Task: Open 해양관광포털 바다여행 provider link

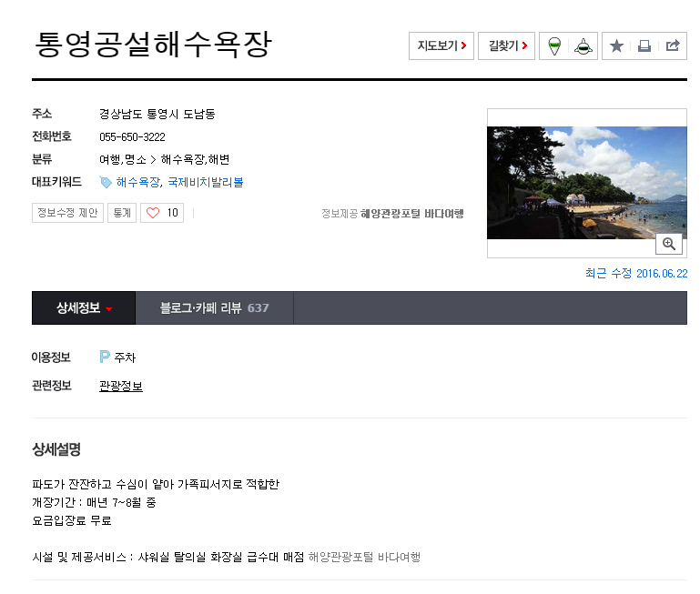Action: [x=412, y=214]
